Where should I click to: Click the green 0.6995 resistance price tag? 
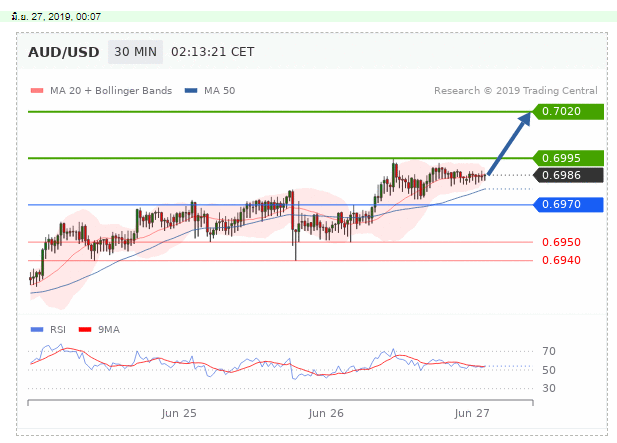pyautogui.click(x=568, y=158)
